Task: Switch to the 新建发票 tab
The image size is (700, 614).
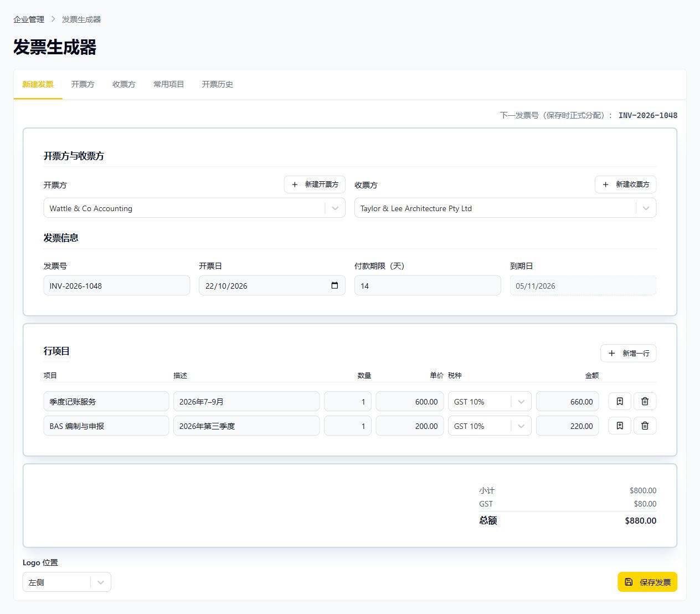Action: coord(38,84)
